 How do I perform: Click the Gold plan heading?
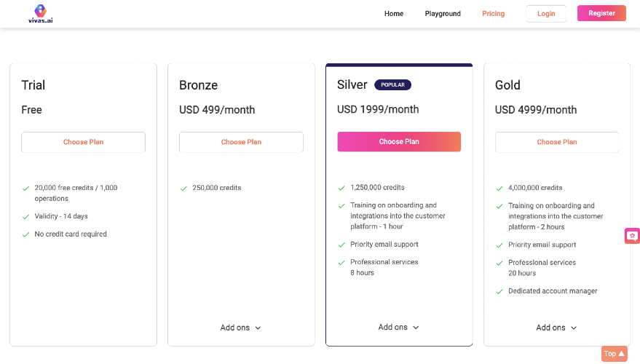(507, 85)
